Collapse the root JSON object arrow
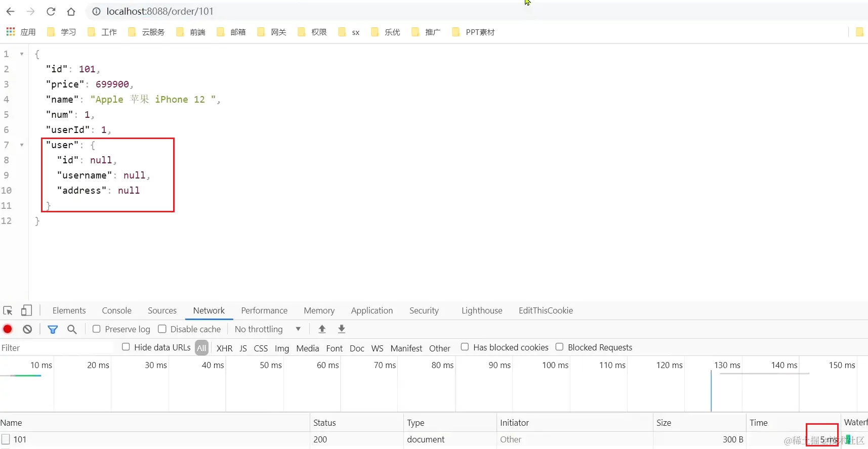 click(22, 54)
